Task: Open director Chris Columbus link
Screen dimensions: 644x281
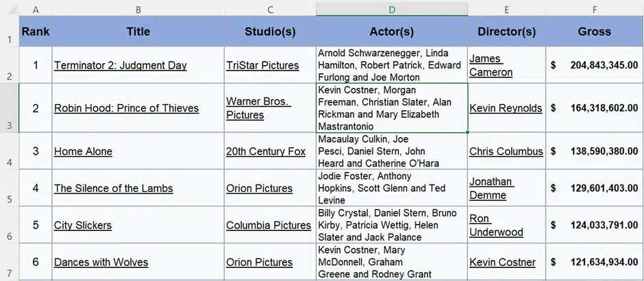Action: coord(506,151)
